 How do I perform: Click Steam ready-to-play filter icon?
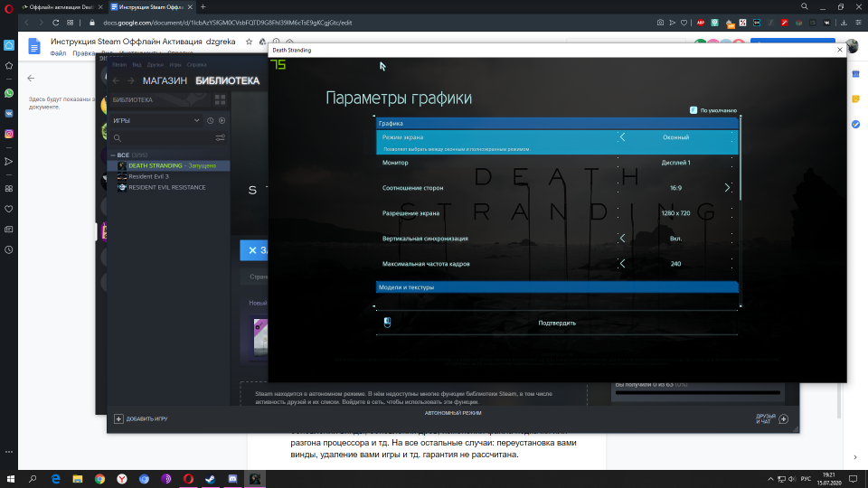[222, 120]
